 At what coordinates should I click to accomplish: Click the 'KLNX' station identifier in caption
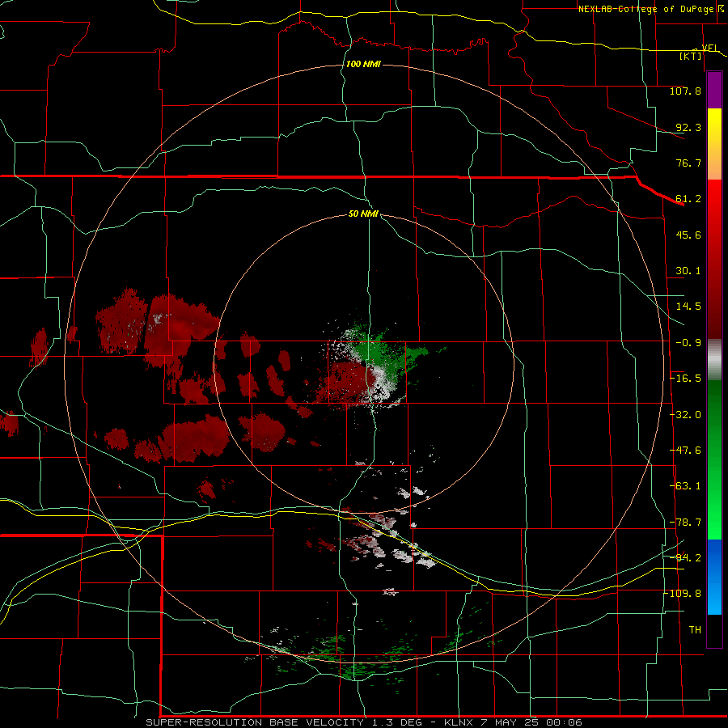(x=459, y=722)
